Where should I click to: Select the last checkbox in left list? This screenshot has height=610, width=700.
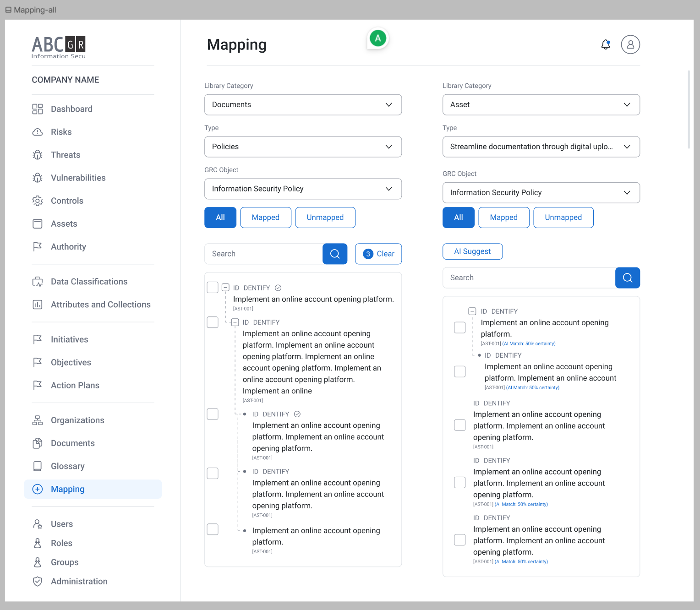pyautogui.click(x=213, y=529)
